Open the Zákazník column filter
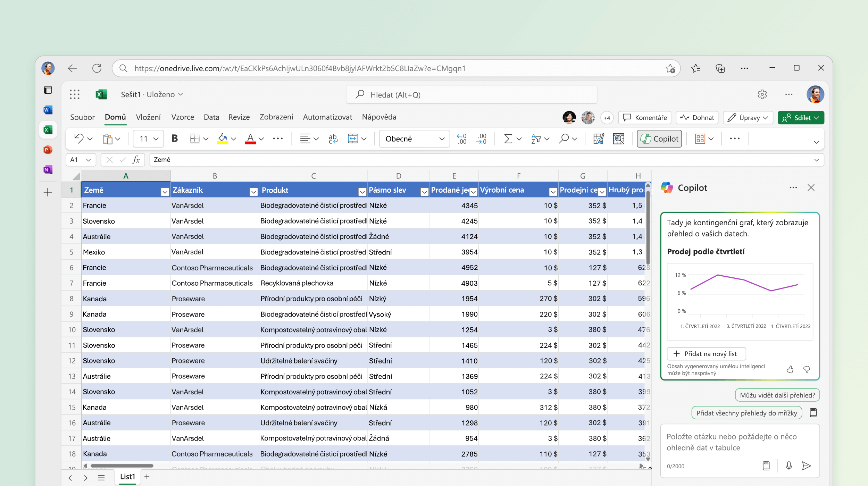868x486 pixels. tap(254, 192)
